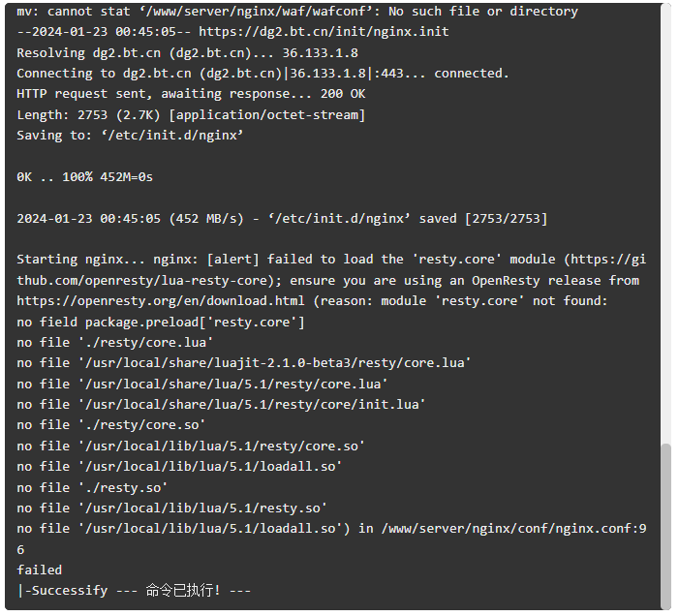Click the '|-Successify --- 命令已执行!' line
The width and height of the screenshot is (679, 616).
[x=134, y=591]
